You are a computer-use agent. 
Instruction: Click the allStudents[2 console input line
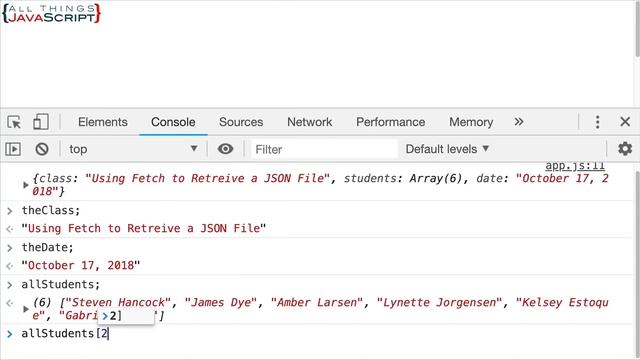64,333
